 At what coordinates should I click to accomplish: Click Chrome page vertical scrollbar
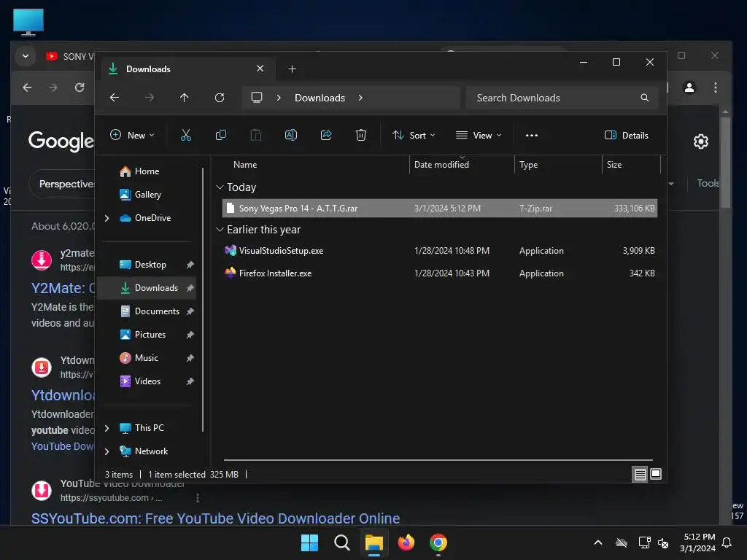tap(725, 162)
